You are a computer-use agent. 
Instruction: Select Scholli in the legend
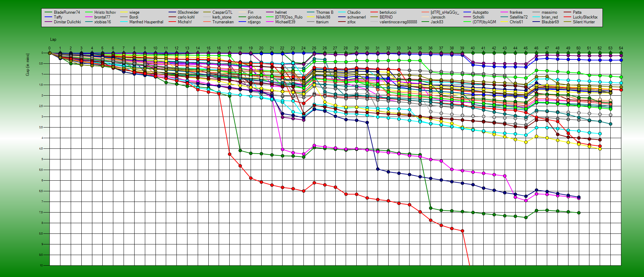[x=479, y=17]
